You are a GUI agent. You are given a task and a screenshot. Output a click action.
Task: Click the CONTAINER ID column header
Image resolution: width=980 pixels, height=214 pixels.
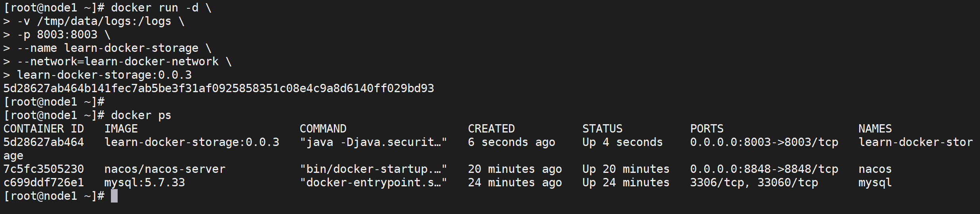44,129
